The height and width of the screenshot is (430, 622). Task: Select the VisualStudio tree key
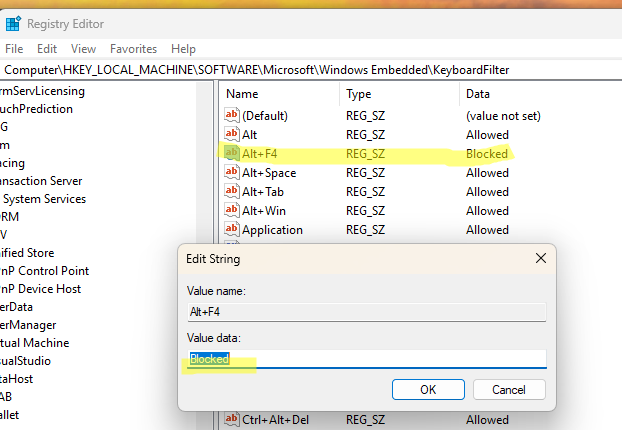pyautogui.click(x=25, y=361)
